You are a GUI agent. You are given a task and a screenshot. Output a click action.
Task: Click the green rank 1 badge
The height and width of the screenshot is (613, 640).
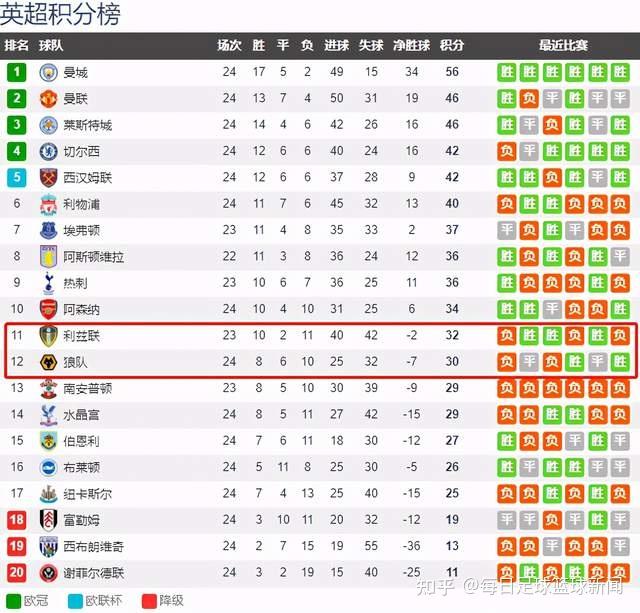pos(17,72)
